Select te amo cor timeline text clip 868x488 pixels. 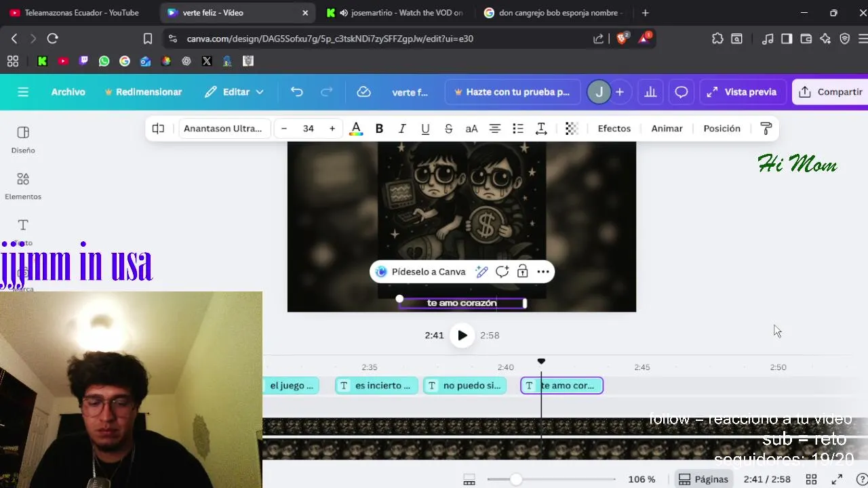561,386
